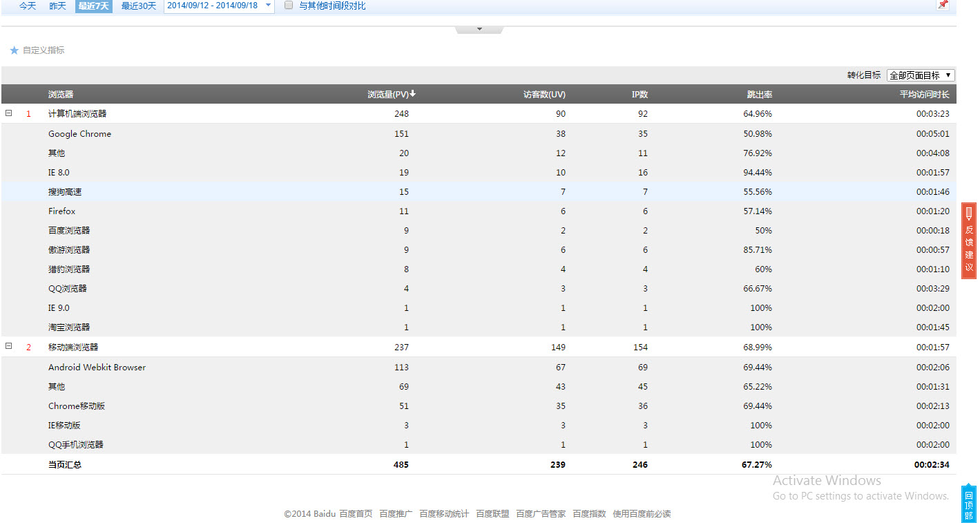The image size is (980, 523).
Task: Click the red pin icon at top right
Action: (x=942, y=5)
